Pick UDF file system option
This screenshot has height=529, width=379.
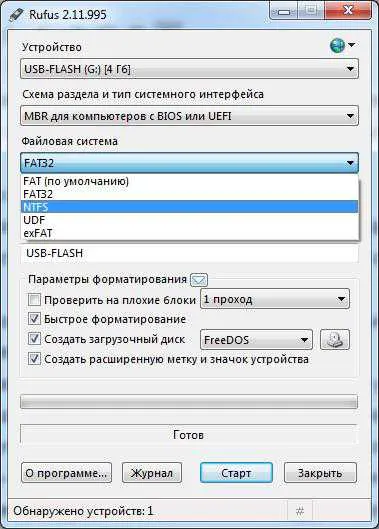(x=189, y=220)
